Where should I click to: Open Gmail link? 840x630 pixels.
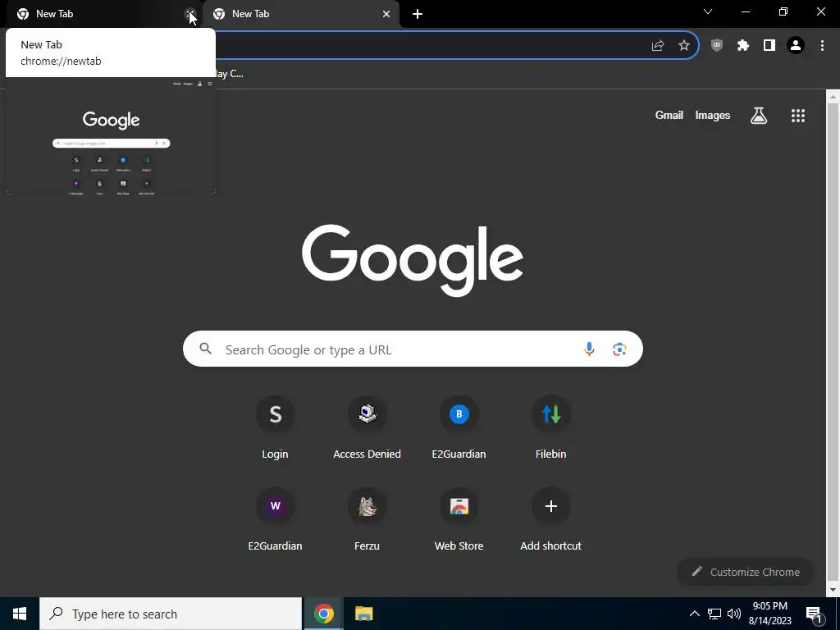click(669, 115)
